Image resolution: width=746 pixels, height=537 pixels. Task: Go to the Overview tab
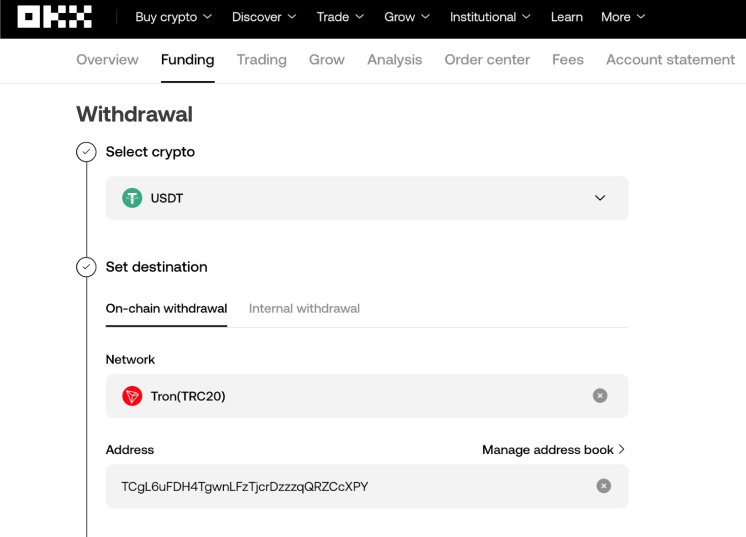(x=107, y=60)
